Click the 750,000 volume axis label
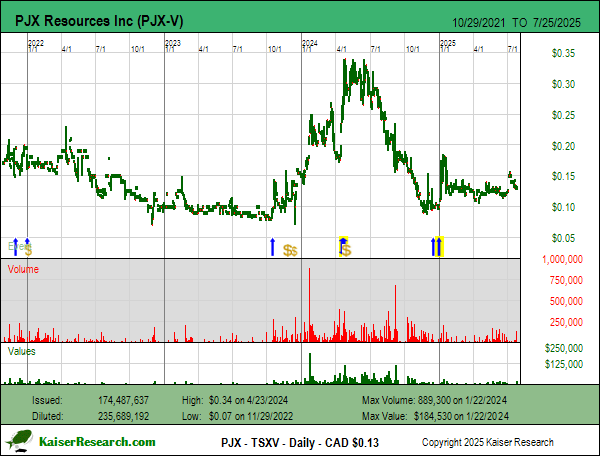Viewport: 600px width, 456px height. [566, 280]
